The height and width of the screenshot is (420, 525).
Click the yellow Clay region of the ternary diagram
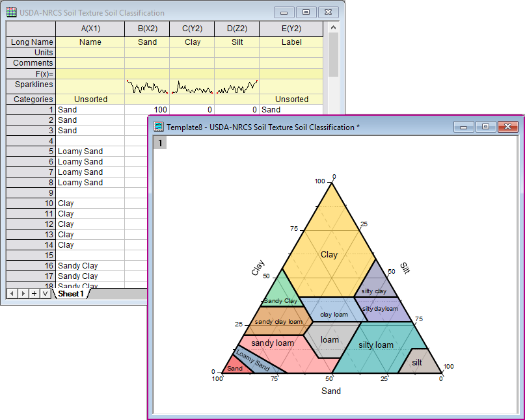[x=330, y=254]
